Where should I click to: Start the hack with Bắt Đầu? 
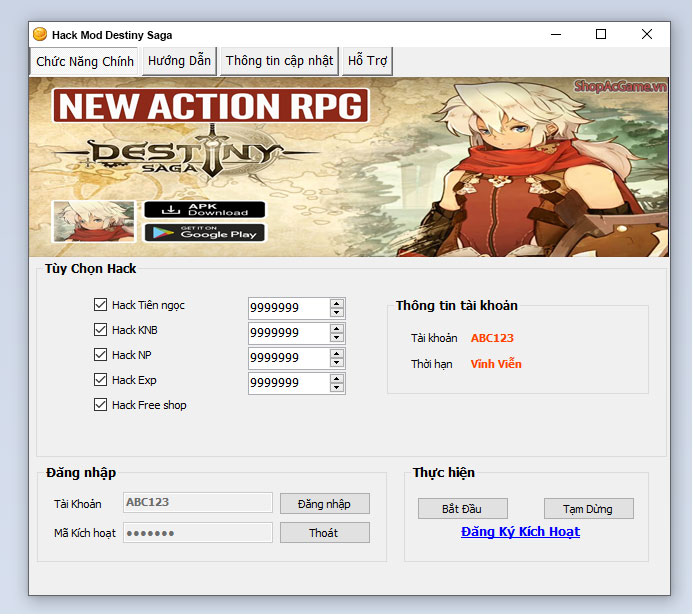463,509
